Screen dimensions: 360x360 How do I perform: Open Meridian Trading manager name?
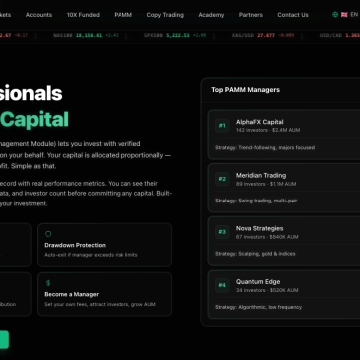[261, 175]
